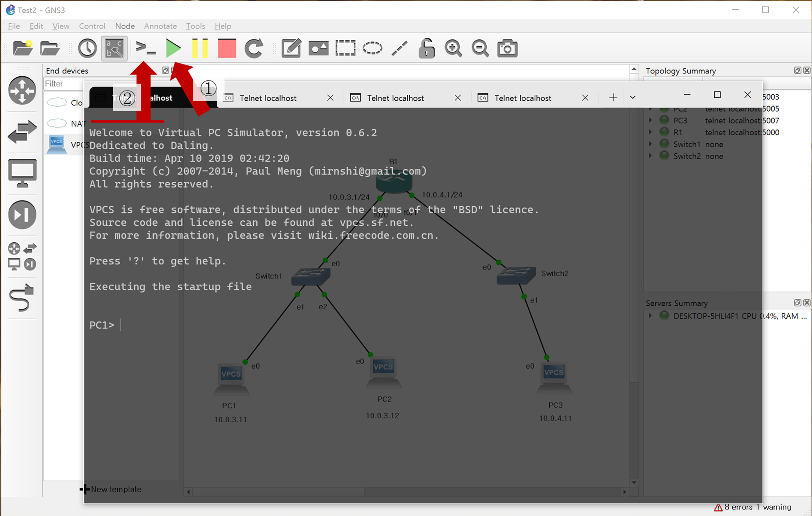
Task: Open console to all devices
Action: click(145, 48)
